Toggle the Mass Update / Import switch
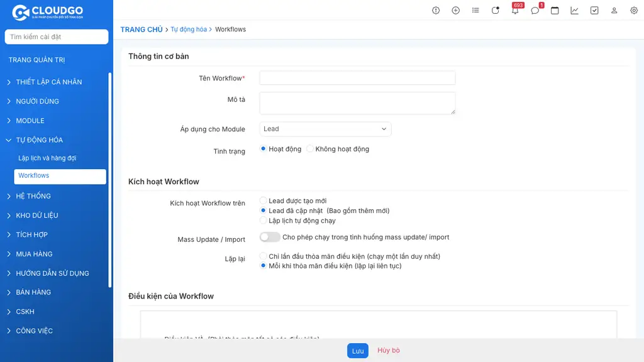Viewport: 644px width, 362px height. (270, 237)
